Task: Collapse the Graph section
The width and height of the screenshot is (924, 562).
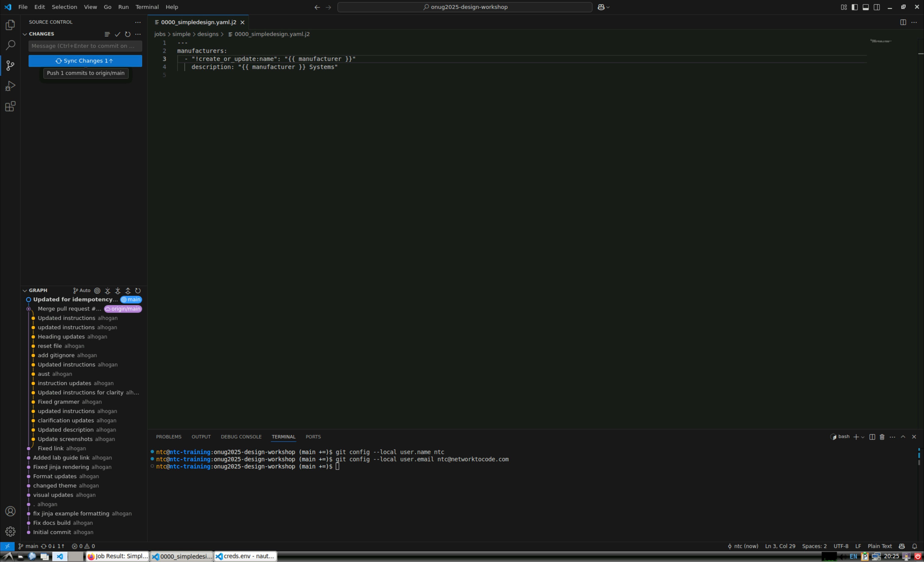Action: [x=25, y=291]
